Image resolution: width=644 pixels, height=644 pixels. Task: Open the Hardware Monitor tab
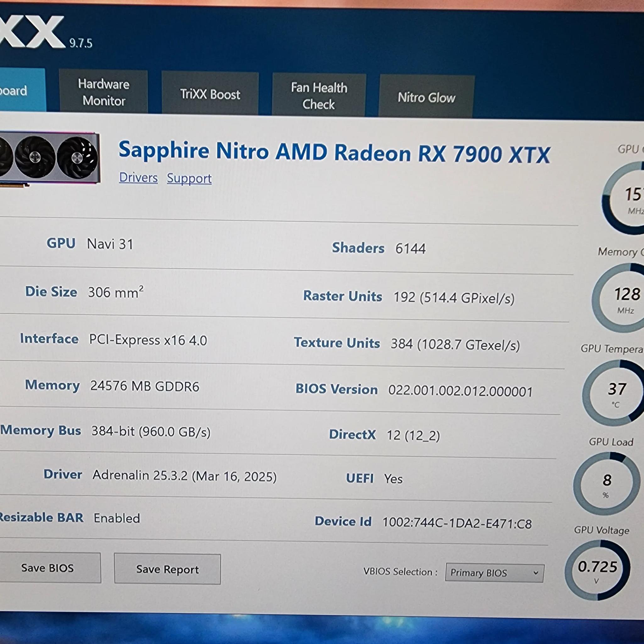(103, 92)
